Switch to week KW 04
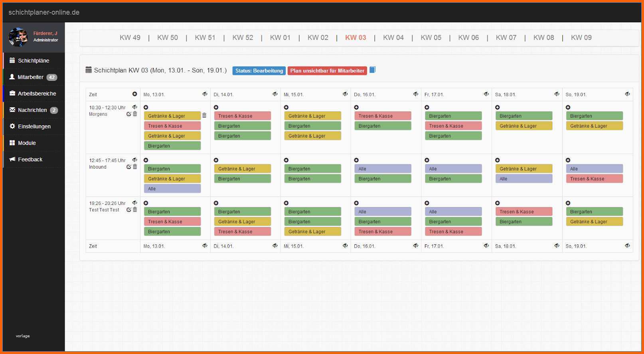Screen dimensions: 644x354 [393, 37]
